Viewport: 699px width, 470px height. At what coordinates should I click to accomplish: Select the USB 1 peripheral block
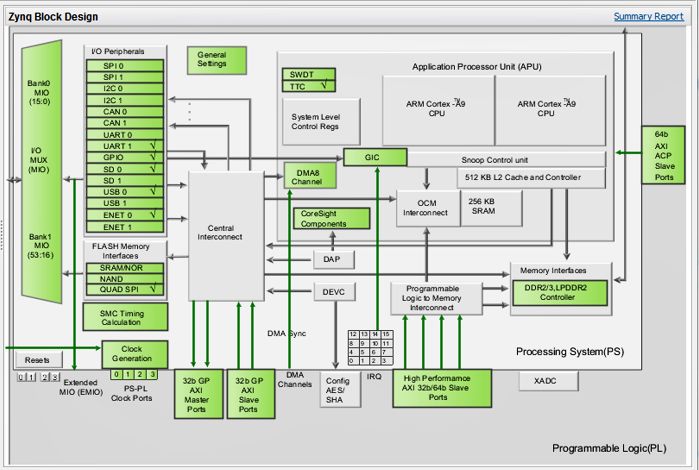point(125,203)
